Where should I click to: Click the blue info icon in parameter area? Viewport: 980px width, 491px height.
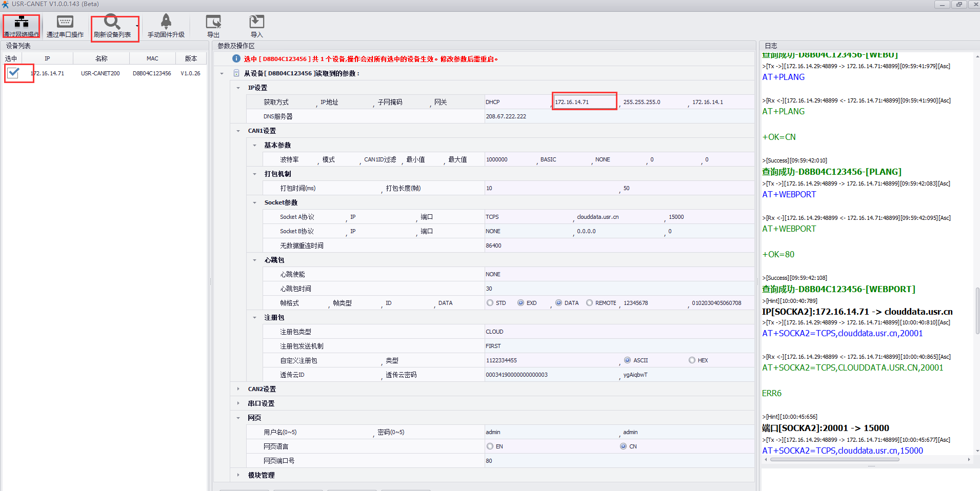point(236,59)
